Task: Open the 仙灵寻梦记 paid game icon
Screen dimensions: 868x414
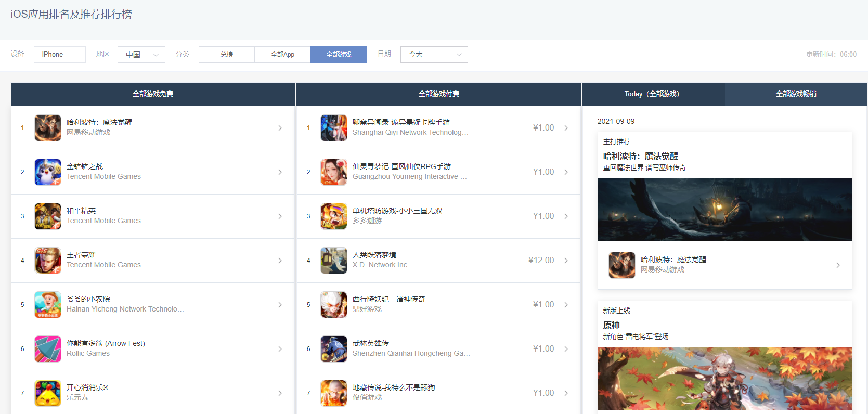Action: click(334, 172)
